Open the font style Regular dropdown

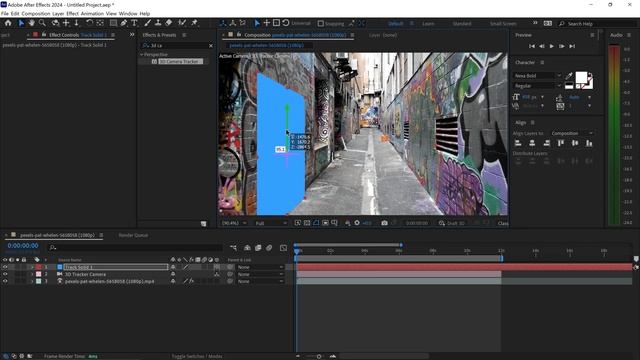(538, 86)
